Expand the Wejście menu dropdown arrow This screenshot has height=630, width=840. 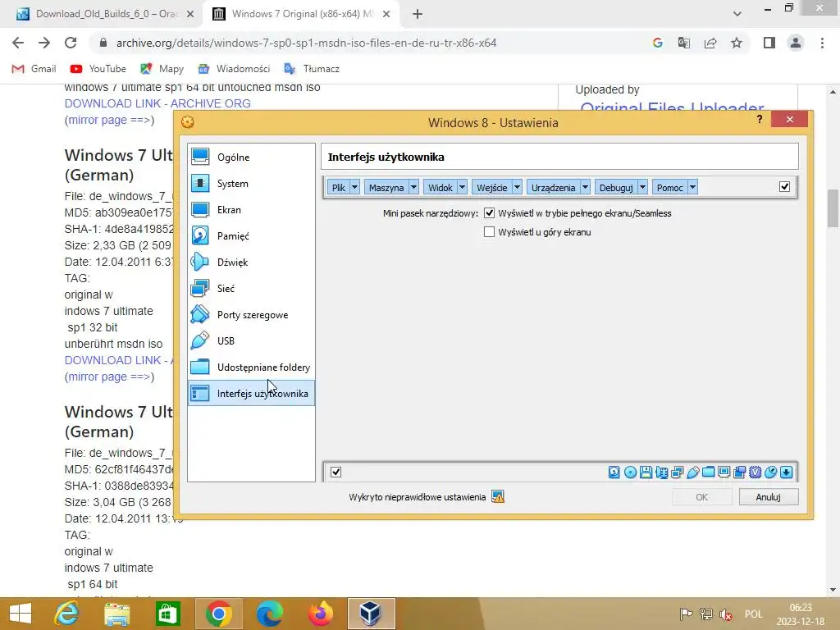[x=517, y=188]
